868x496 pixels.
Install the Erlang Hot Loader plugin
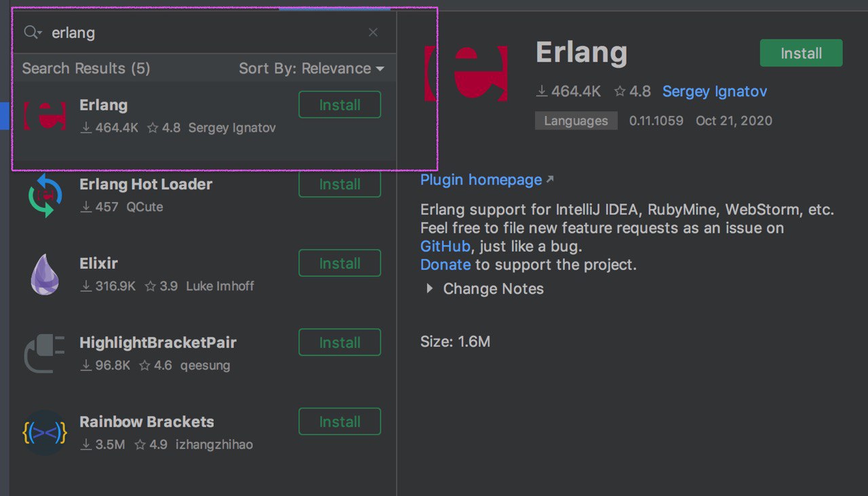tap(340, 185)
